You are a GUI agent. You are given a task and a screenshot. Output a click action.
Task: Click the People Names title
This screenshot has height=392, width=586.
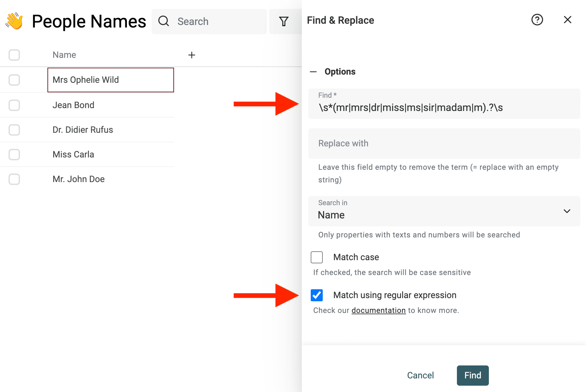pos(89,21)
